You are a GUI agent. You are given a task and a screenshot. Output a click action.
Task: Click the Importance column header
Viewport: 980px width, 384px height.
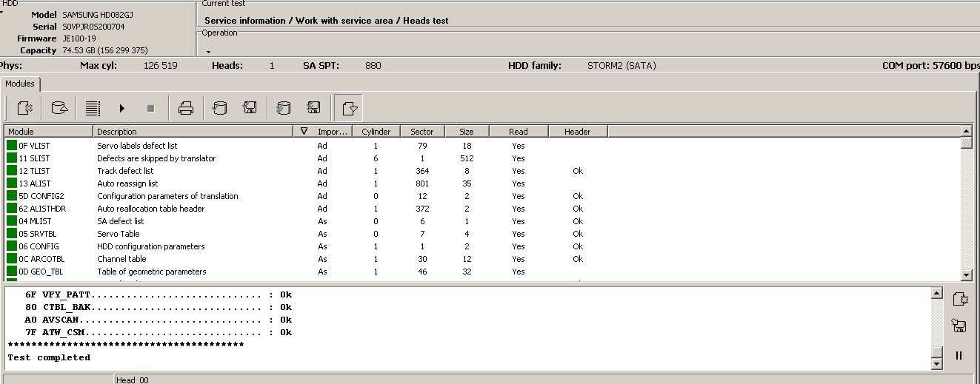pyautogui.click(x=333, y=132)
